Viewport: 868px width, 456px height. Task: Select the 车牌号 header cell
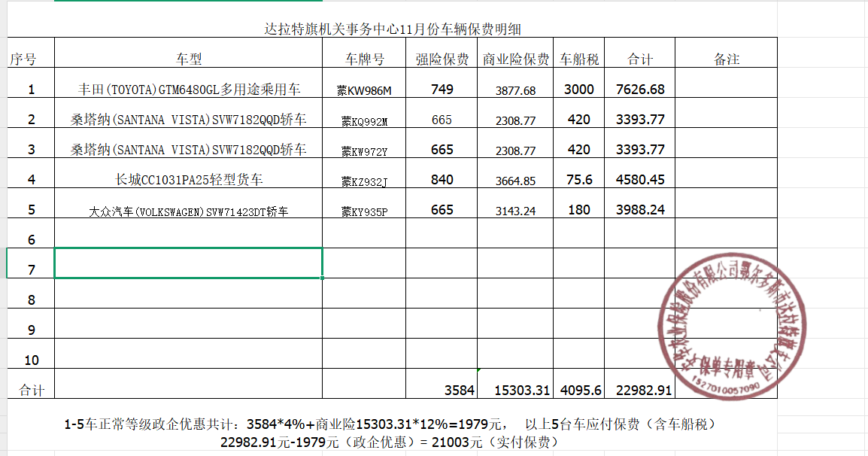tap(365, 59)
